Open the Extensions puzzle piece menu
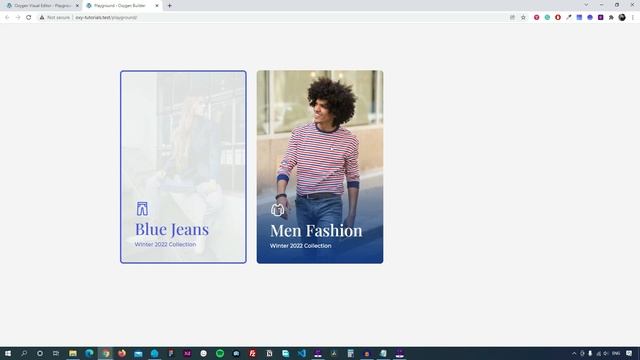 (611, 18)
